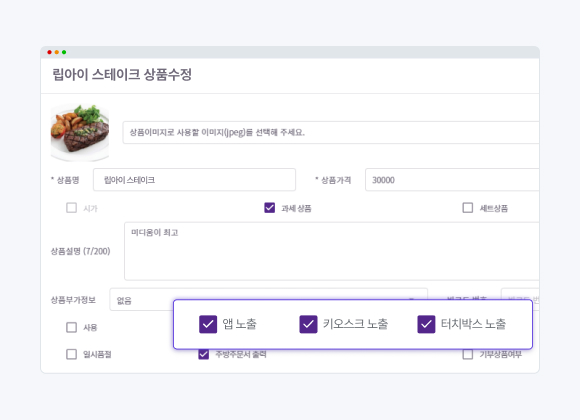
Task: Toggle the 키오스크 노출 checkbox
Action: click(x=308, y=324)
